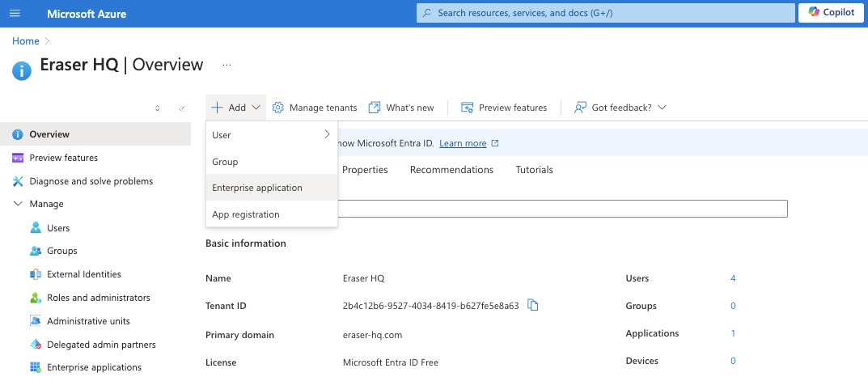Click Manage tenants button label
Viewport: 868px width, 381px height.
coord(324,108)
